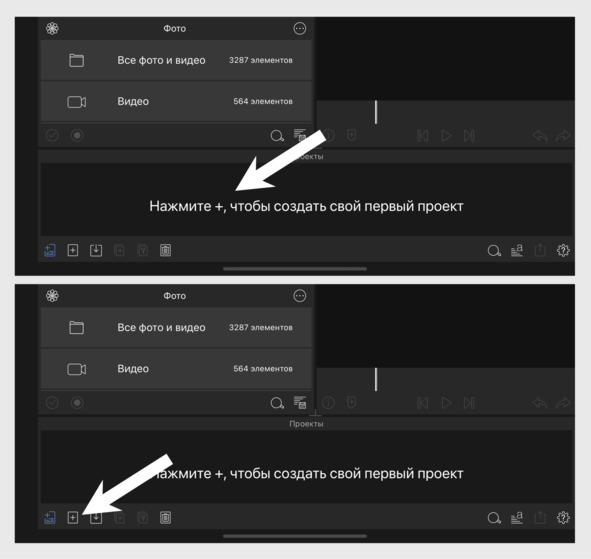591x559 pixels.
Task: Click the library search magnifier in upper screenshot
Action: (277, 136)
